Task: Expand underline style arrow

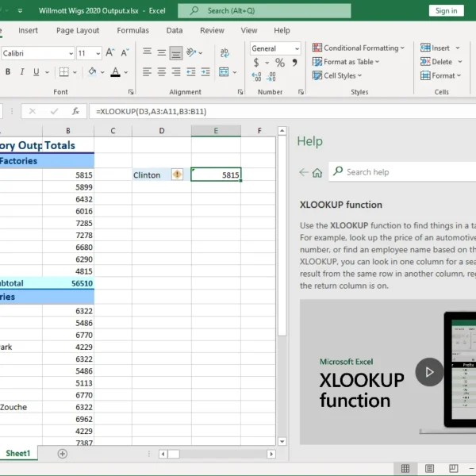Action: pyautogui.click(x=47, y=72)
